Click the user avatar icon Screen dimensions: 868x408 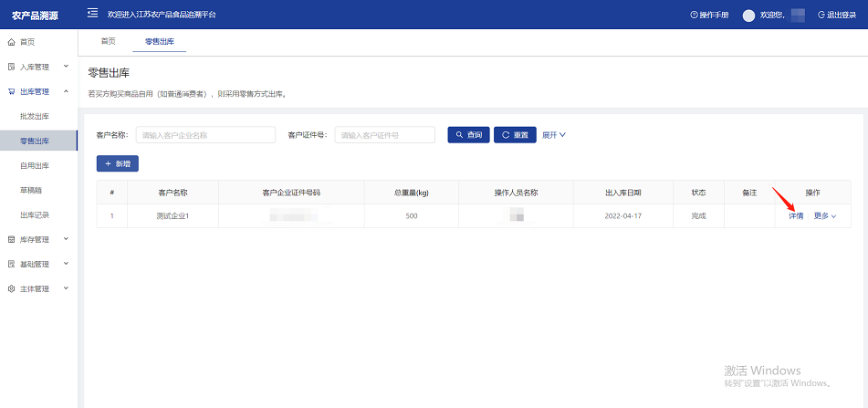coord(749,16)
